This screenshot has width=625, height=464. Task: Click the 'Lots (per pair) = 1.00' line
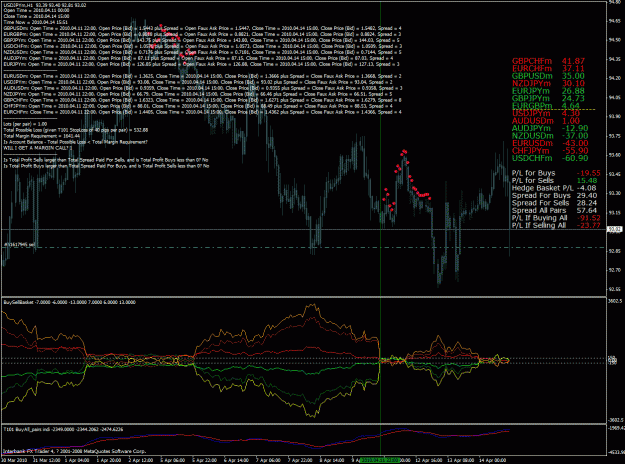coord(25,124)
